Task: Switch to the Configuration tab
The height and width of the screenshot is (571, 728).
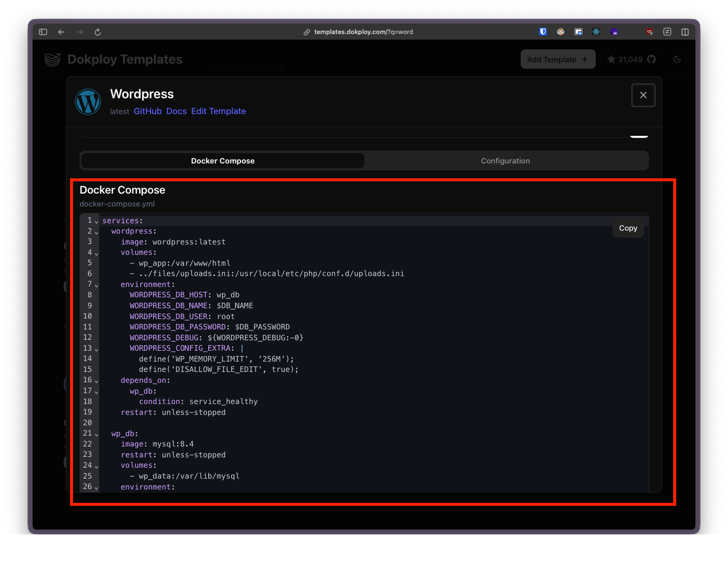Action: pyautogui.click(x=505, y=161)
